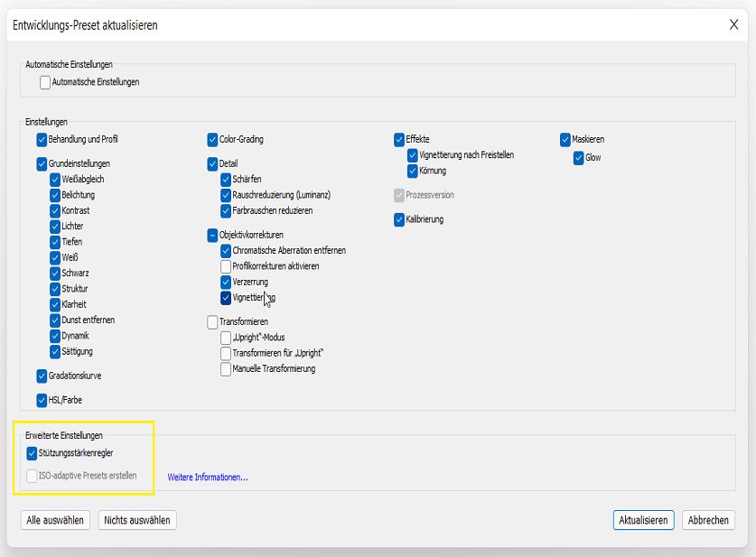Toggle the Objektivkorrekturen checkbox

(x=212, y=235)
